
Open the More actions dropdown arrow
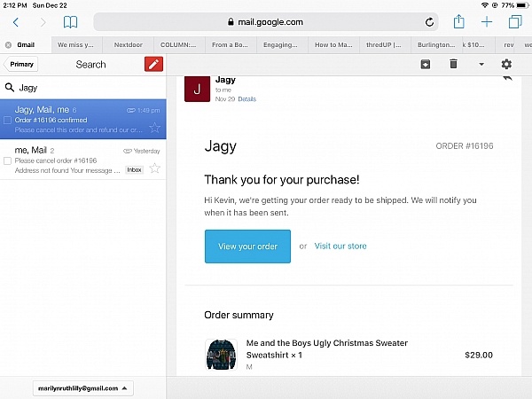pyautogui.click(x=481, y=64)
